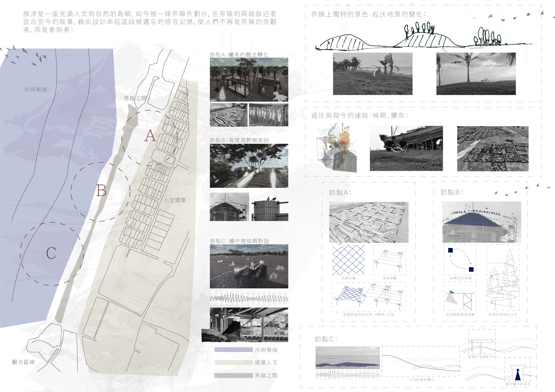Click the bird flight-path diagram above 鳥類來回飛翔

pos(460,260)
